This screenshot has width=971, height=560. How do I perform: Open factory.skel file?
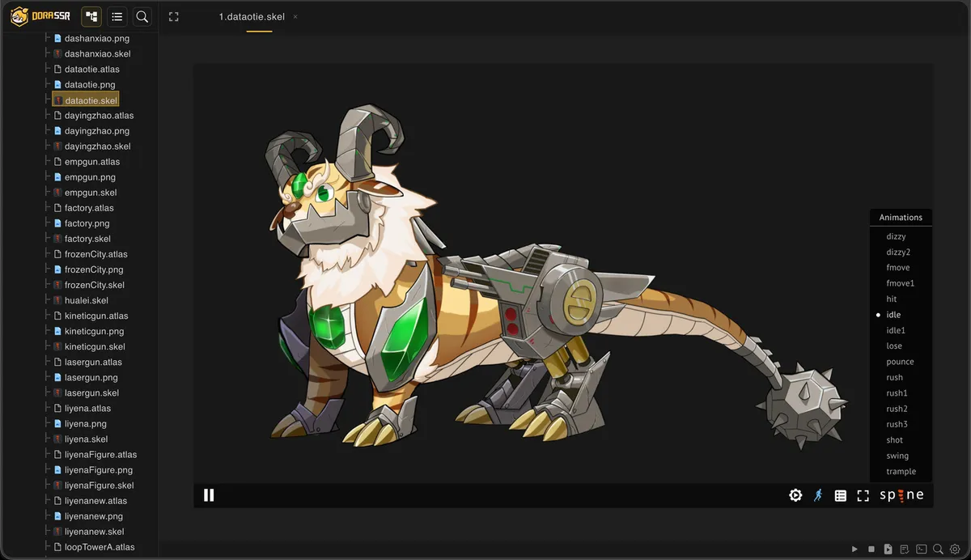[x=87, y=239]
